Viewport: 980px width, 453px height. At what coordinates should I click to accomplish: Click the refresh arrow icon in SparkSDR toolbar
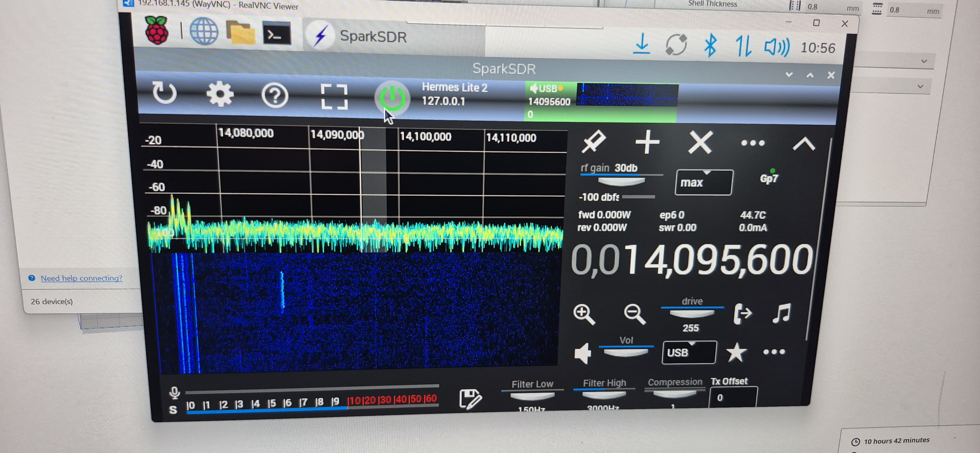pos(164,93)
